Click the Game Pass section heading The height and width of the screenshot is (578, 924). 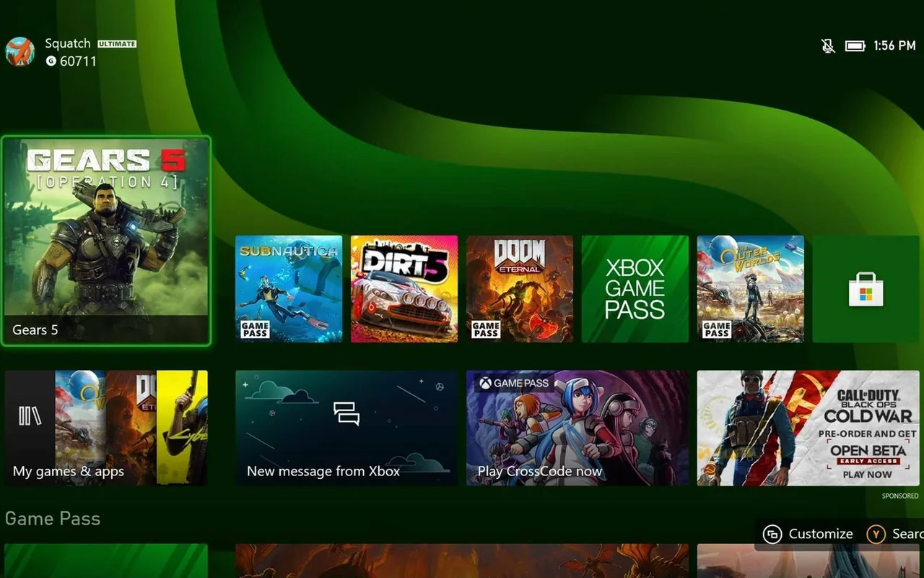53,518
